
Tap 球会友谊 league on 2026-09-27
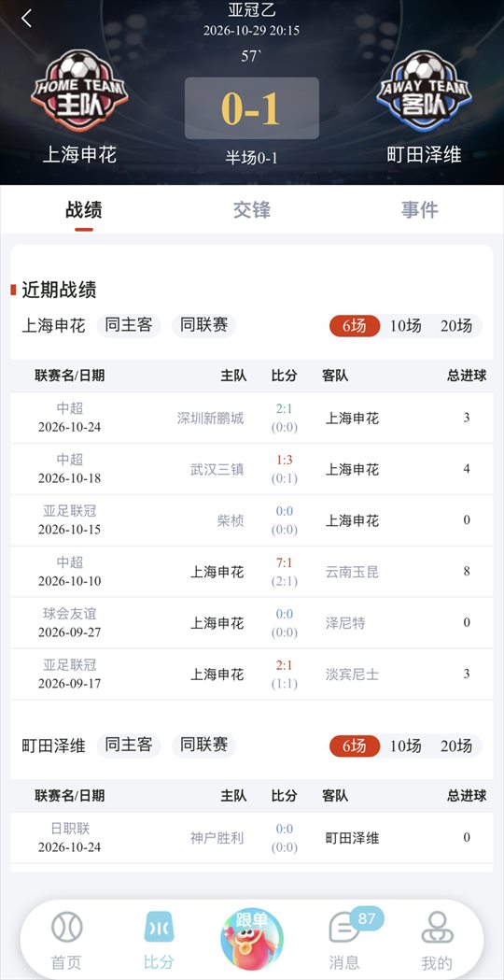click(x=69, y=614)
